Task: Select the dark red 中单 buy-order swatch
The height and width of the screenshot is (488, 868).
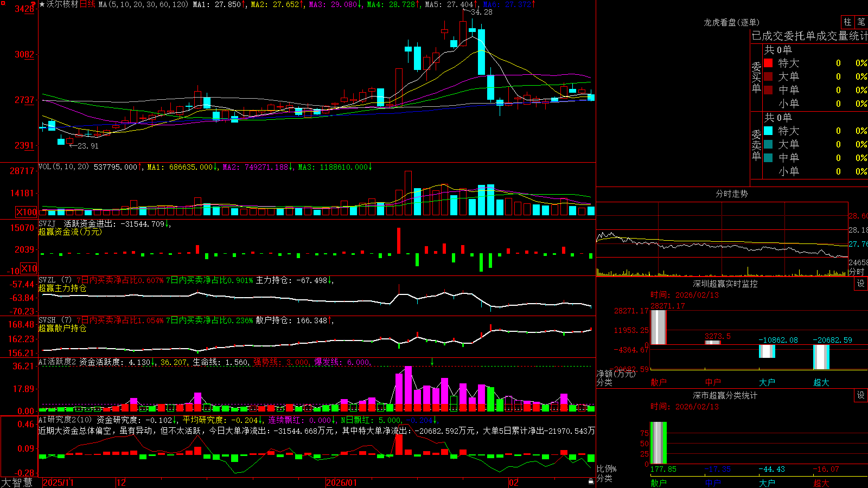Action: [x=768, y=90]
